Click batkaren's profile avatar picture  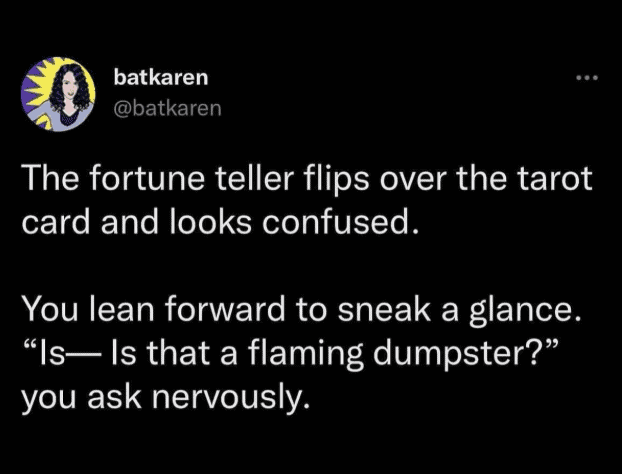(x=59, y=92)
